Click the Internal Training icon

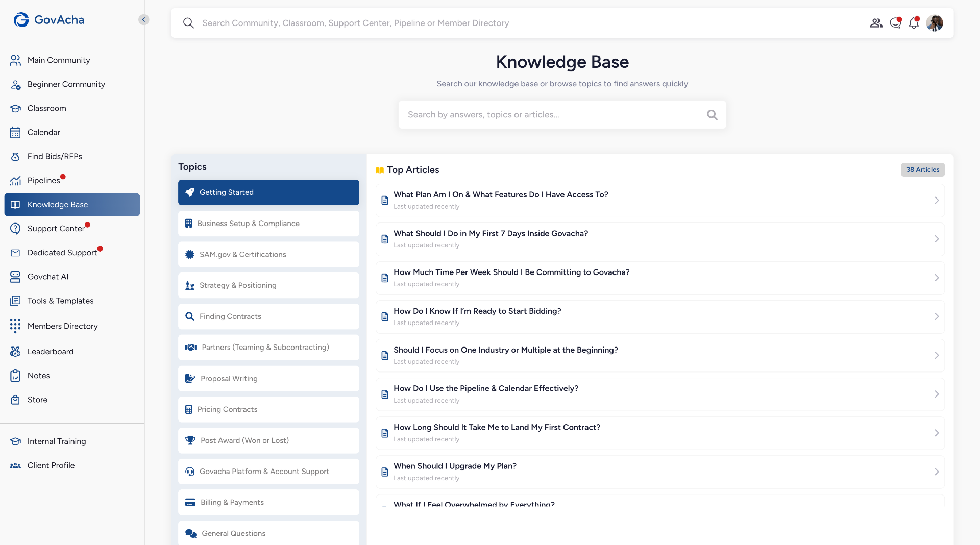coord(15,441)
